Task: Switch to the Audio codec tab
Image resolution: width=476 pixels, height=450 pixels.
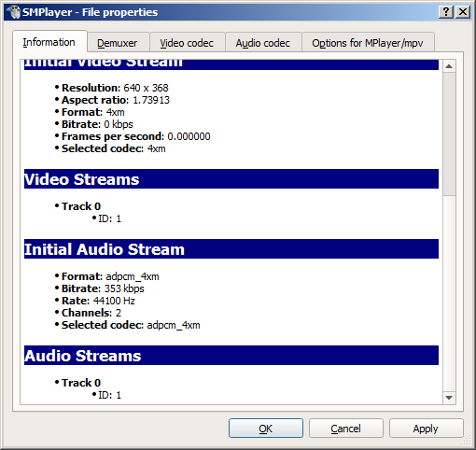Action: coord(263,43)
